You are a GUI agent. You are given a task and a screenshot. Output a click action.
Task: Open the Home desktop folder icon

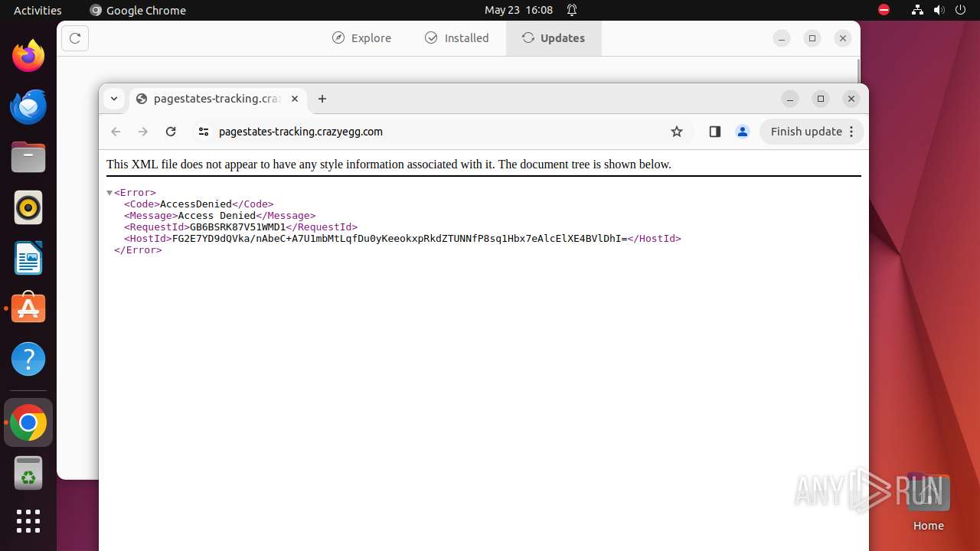pos(928,502)
